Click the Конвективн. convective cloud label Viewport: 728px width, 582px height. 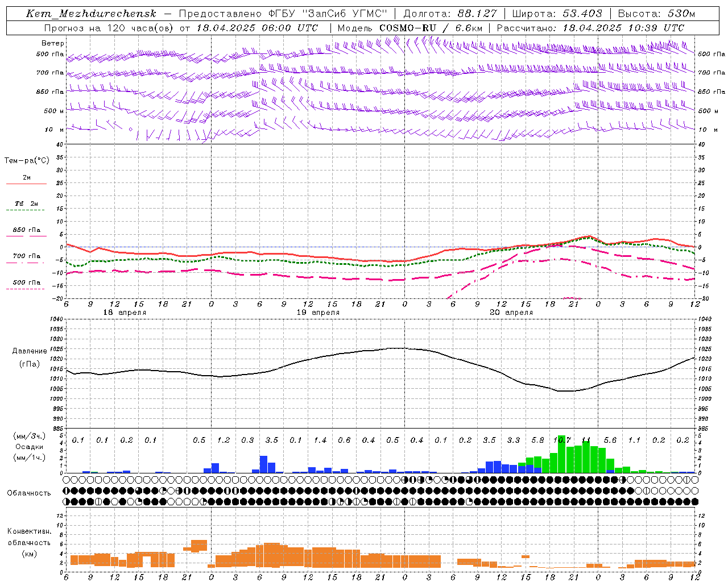[x=29, y=531]
